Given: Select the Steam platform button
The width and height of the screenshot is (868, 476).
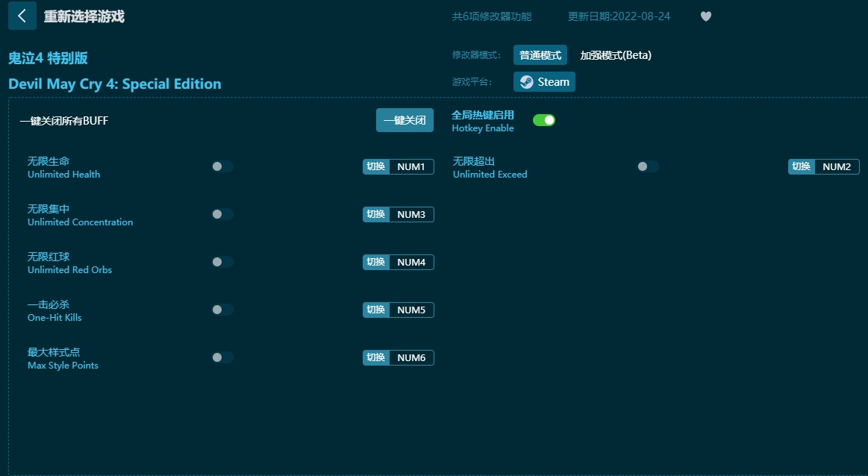Looking at the screenshot, I should click(x=544, y=82).
